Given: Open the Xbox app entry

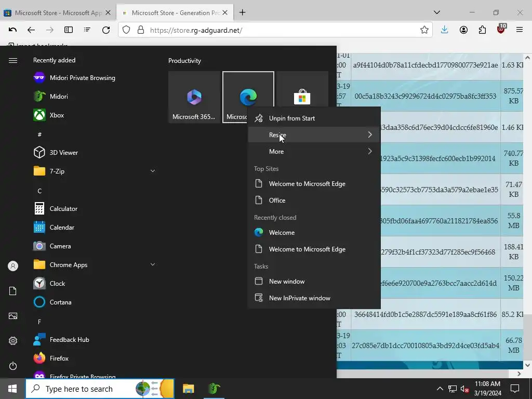Looking at the screenshot, I should click(x=49, y=115).
